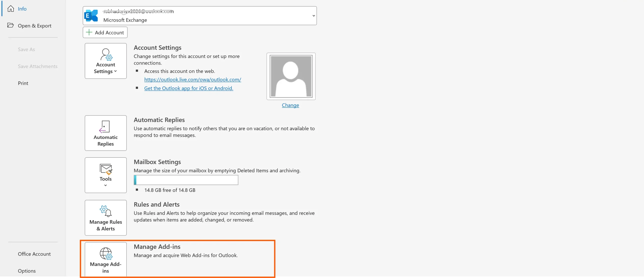Choose Save Attachments in the sidebar
Image resolution: width=644 pixels, height=278 pixels.
tap(38, 66)
